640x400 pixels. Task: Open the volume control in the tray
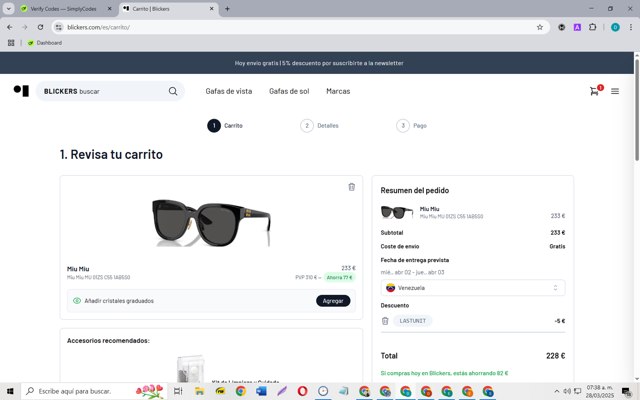[567, 391]
